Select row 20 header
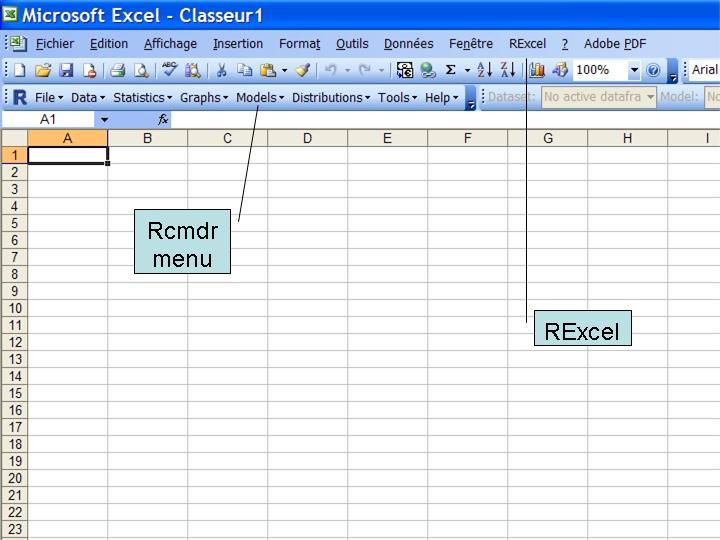Image resolution: width=720 pixels, height=540 pixels. point(15,478)
